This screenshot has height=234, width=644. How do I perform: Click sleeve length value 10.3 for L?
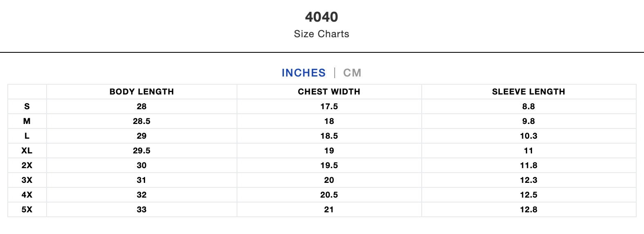[x=528, y=136]
